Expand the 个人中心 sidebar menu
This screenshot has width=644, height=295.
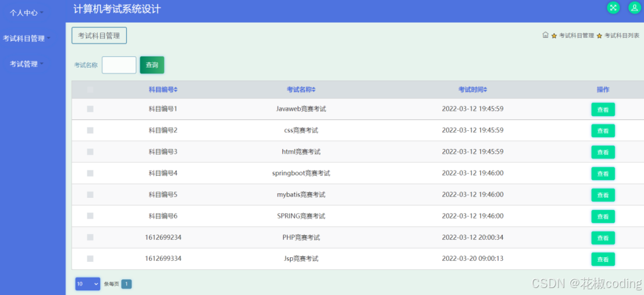27,13
